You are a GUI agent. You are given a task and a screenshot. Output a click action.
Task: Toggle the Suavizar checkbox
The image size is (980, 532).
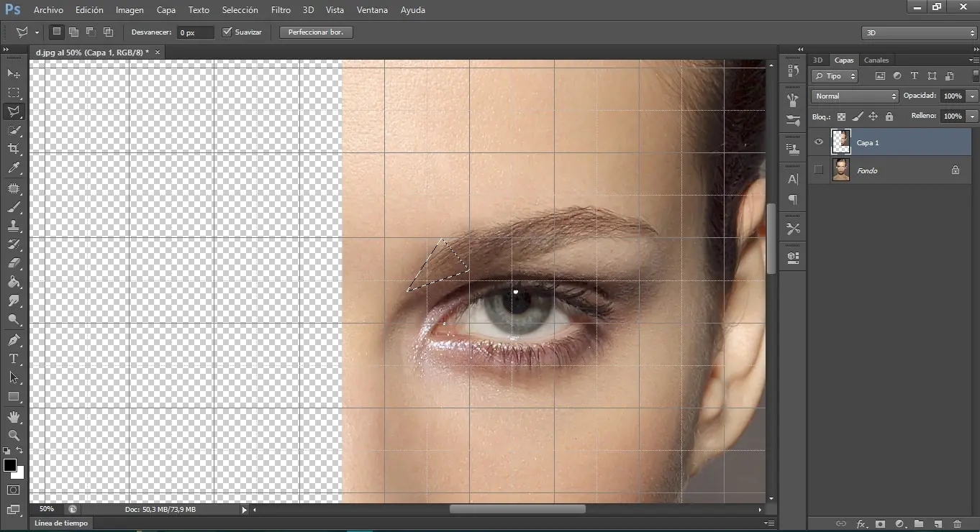pos(227,32)
